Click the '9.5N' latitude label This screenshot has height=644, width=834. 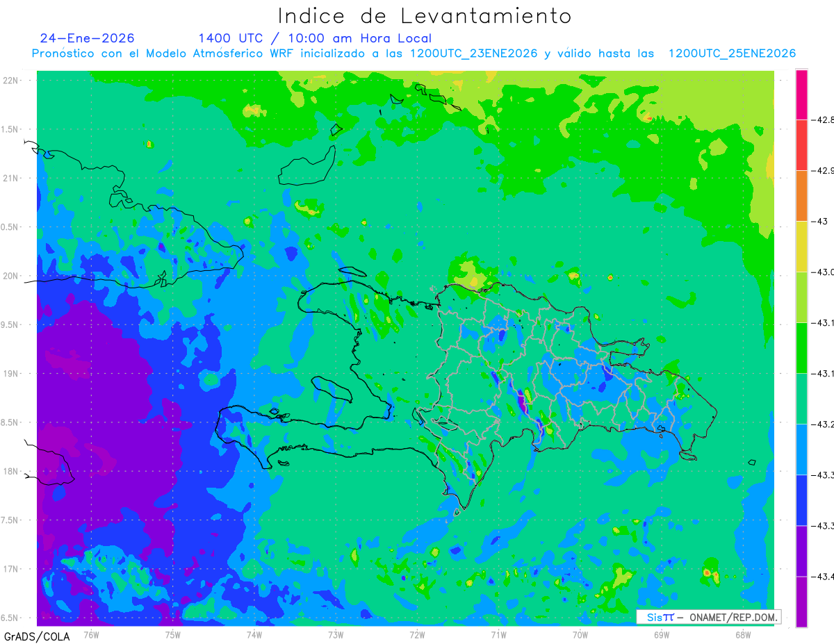[10, 324]
